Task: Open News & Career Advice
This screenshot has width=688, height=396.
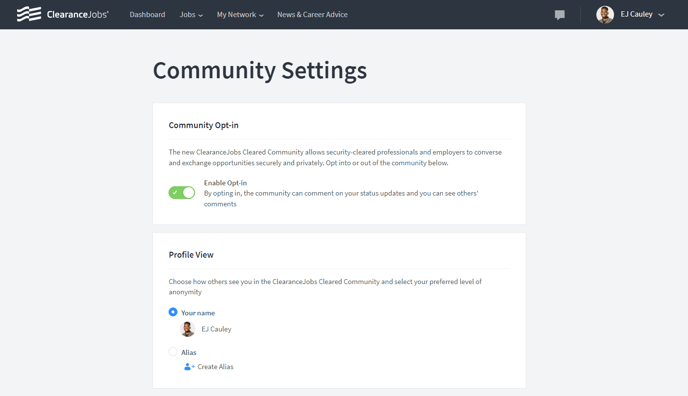Action: pos(312,14)
